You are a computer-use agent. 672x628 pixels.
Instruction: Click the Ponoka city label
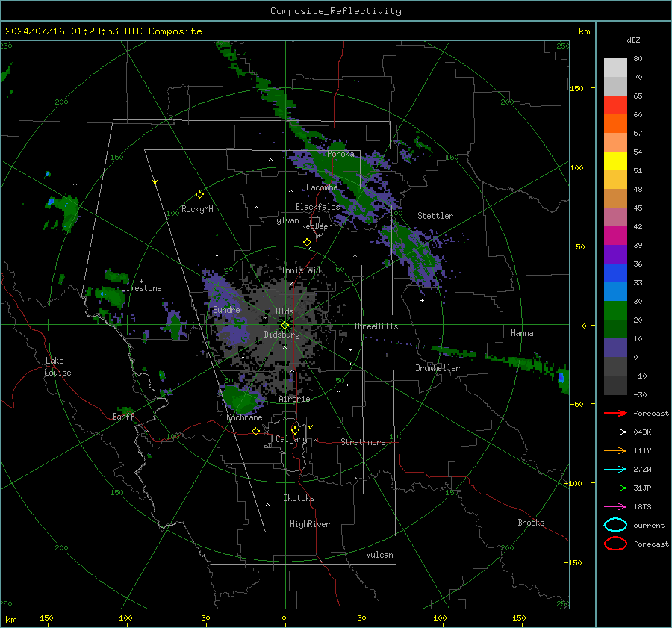click(x=340, y=154)
